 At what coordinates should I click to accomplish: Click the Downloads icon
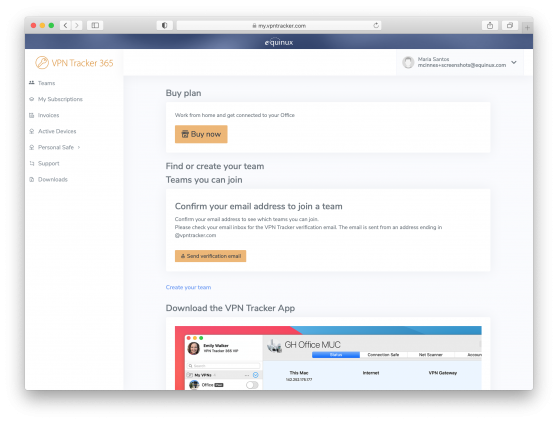pyautogui.click(x=32, y=179)
